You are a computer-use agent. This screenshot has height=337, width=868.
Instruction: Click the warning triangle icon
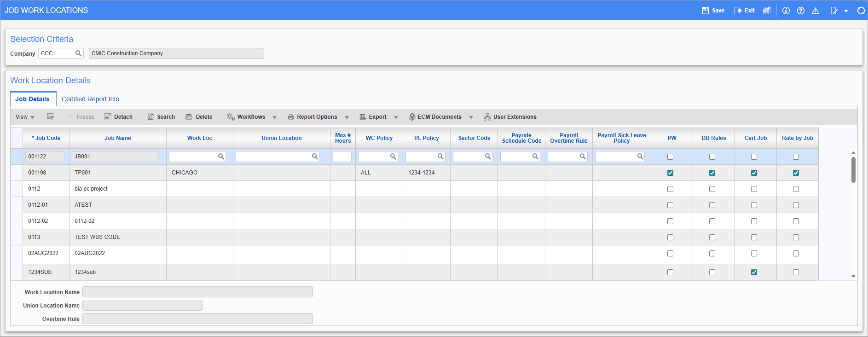(816, 11)
